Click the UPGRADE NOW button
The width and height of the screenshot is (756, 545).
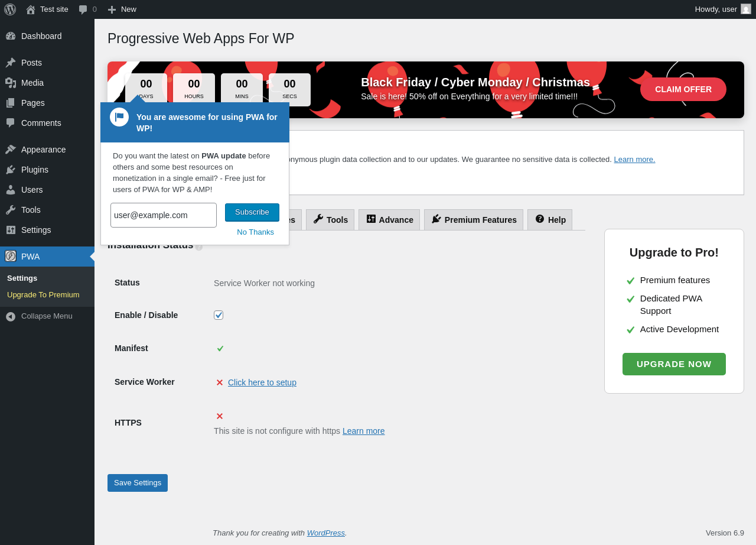[674, 364]
